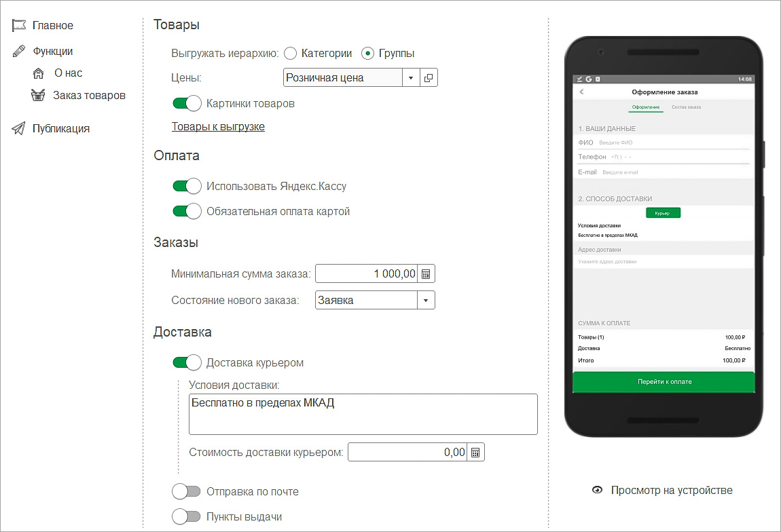Click the calculator next to Стоимость доставки курьером
781x532 pixels.
475,451
